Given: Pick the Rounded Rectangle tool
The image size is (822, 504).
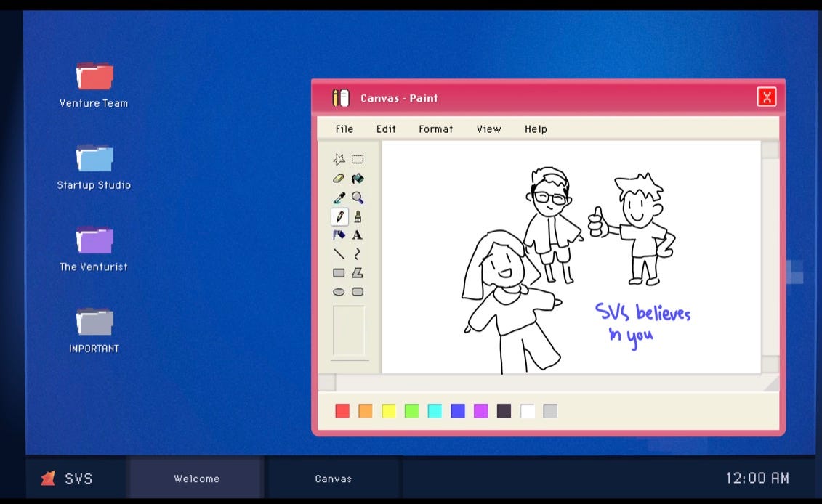Looking at the screenshot, I should tap(358, 292).
